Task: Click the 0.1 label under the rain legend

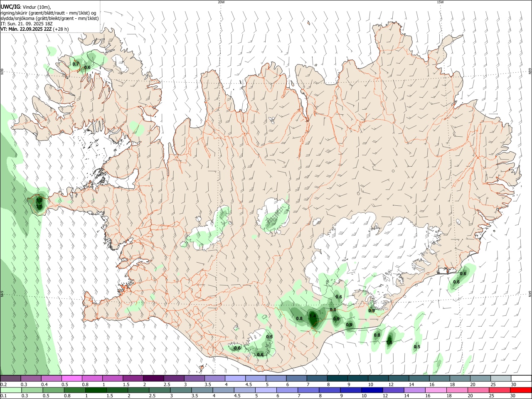Action: tap(3, 396)
